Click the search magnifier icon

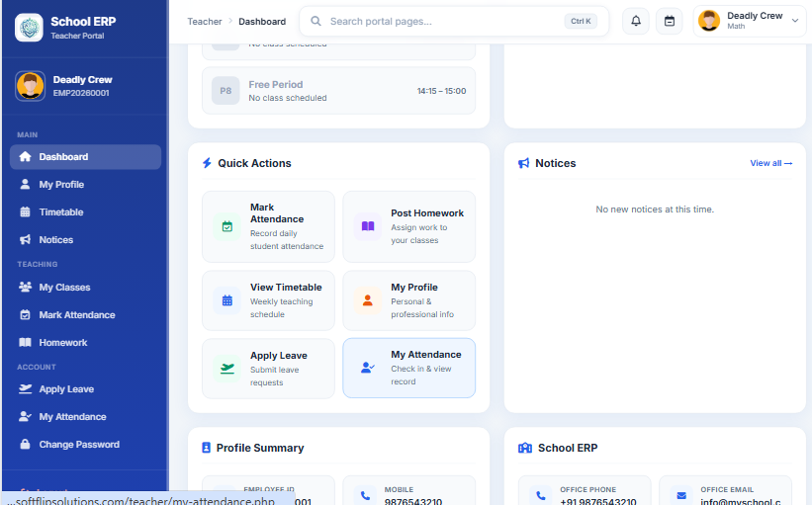point(316,21)
